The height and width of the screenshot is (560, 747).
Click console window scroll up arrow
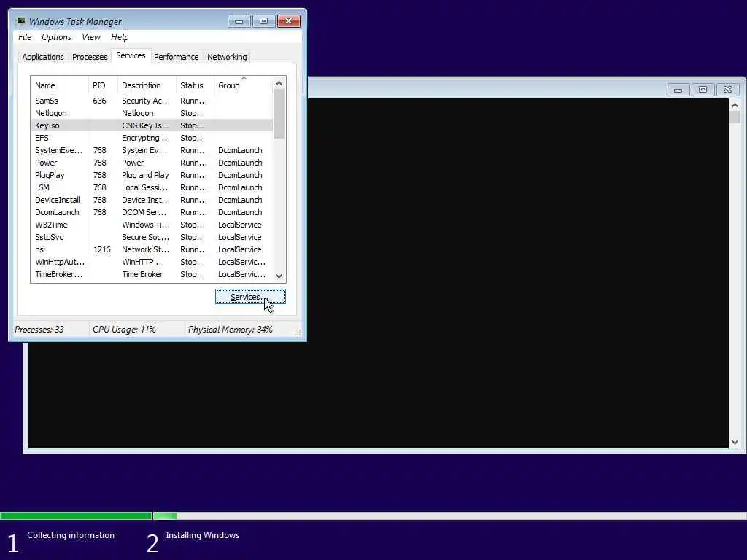pos(735,105)
